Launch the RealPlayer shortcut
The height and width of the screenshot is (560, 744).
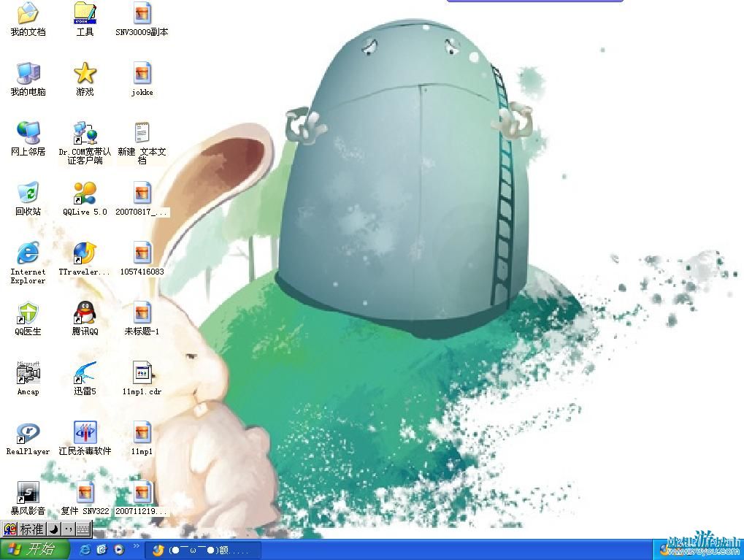tap(28, 437)
